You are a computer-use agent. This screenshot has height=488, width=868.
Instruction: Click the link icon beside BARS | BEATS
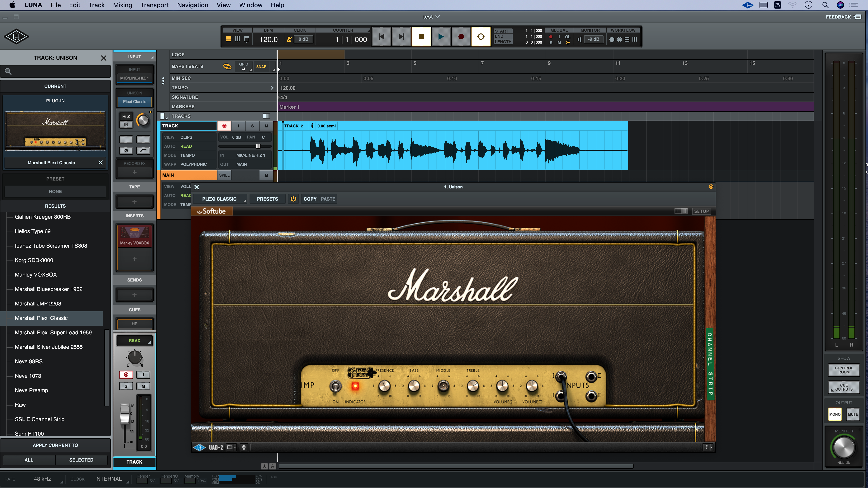click(227, 67)
